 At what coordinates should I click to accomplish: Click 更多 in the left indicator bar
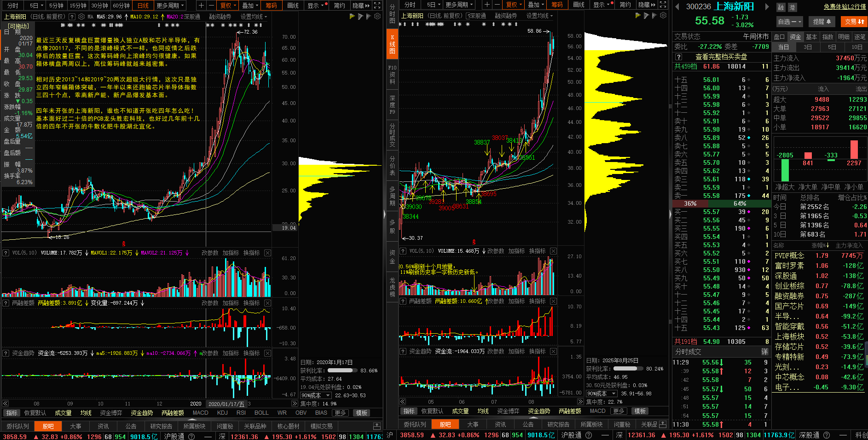340,413
